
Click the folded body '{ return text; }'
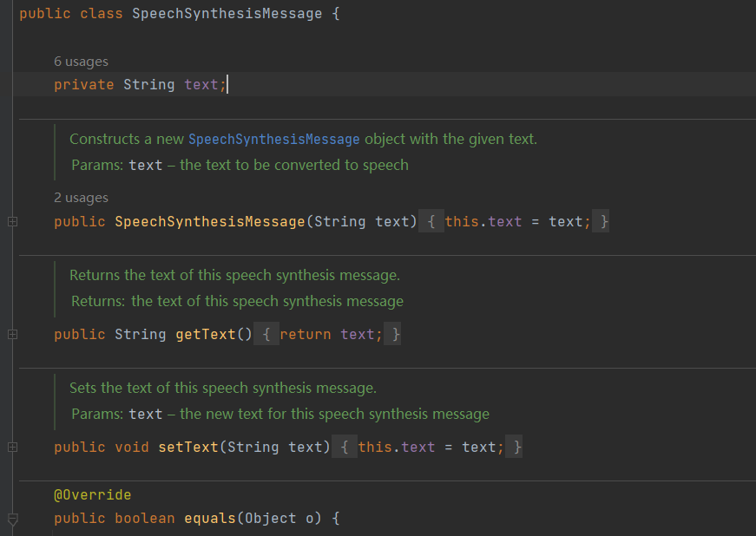tap(327, 334)
